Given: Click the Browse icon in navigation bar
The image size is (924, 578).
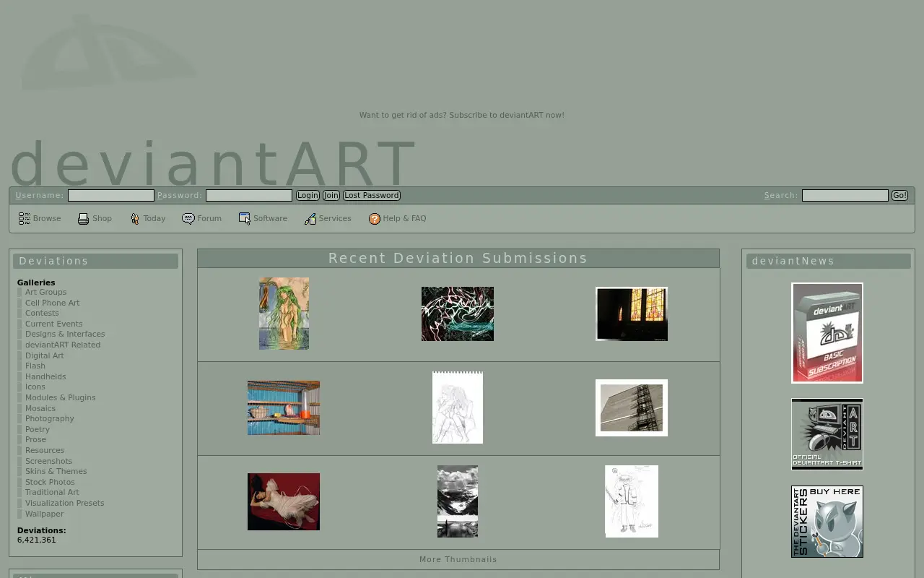Looking at the screenshot, I should 25,218.
